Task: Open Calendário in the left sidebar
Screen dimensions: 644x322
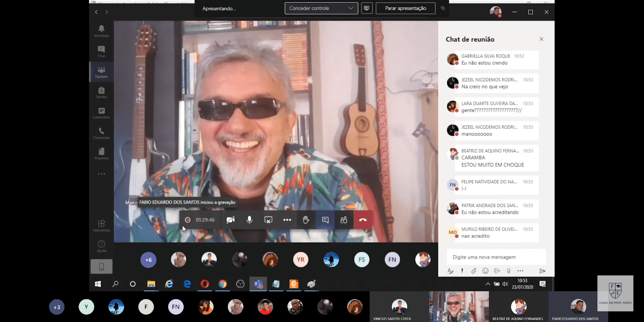Action: point(101,113)
